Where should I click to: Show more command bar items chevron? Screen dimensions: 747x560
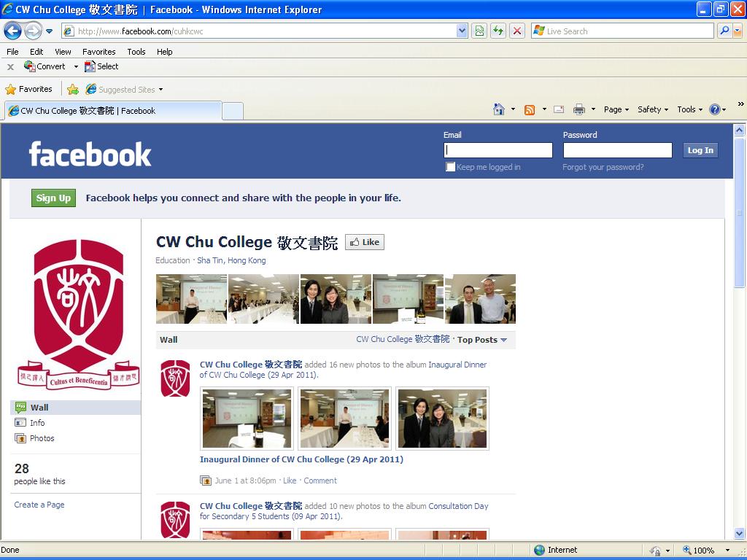[x=740, y=104]
